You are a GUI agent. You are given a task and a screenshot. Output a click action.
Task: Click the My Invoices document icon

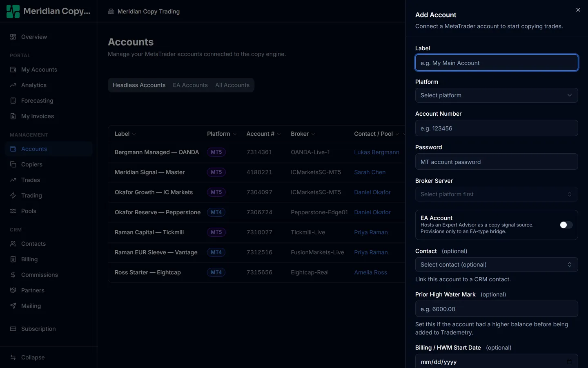pos(13,116)
